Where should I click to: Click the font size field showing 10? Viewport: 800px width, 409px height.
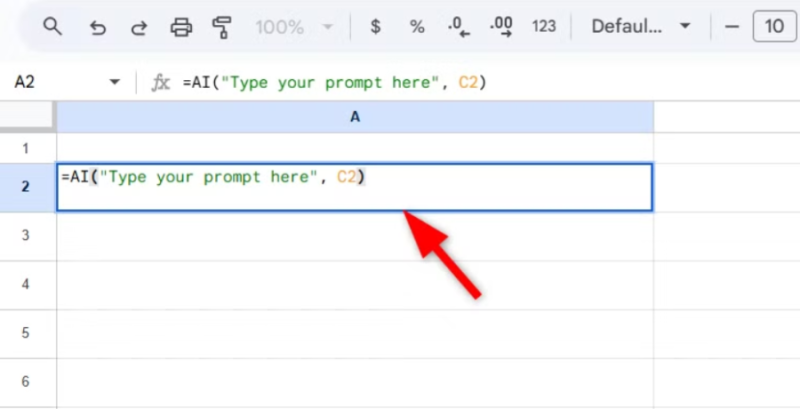pyautogui.click(x=774, y=27)
